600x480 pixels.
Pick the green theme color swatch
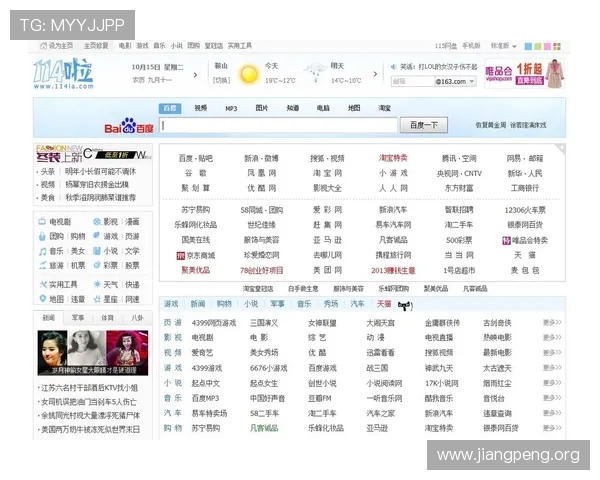tap(539, 45)
